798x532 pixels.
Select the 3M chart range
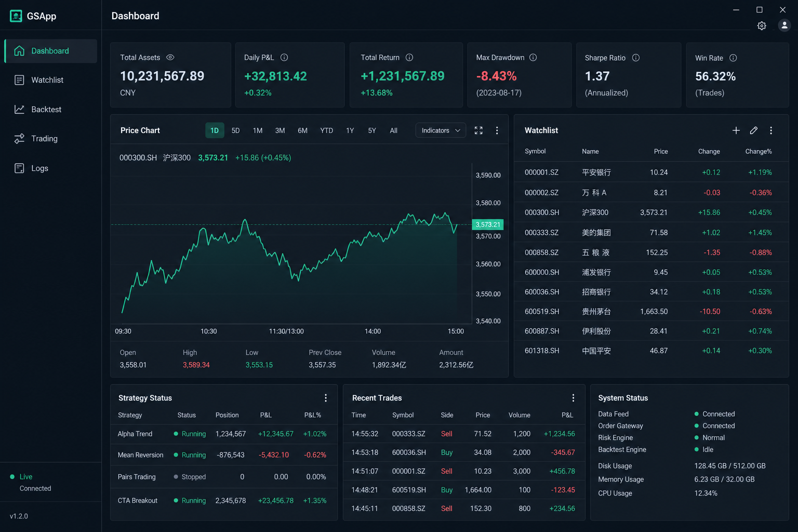click(280, 130)
